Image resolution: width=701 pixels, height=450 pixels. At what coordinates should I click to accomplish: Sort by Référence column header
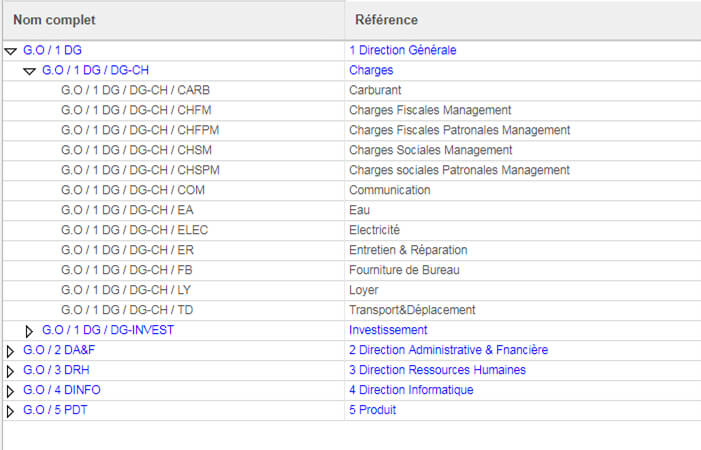(386, 20)
